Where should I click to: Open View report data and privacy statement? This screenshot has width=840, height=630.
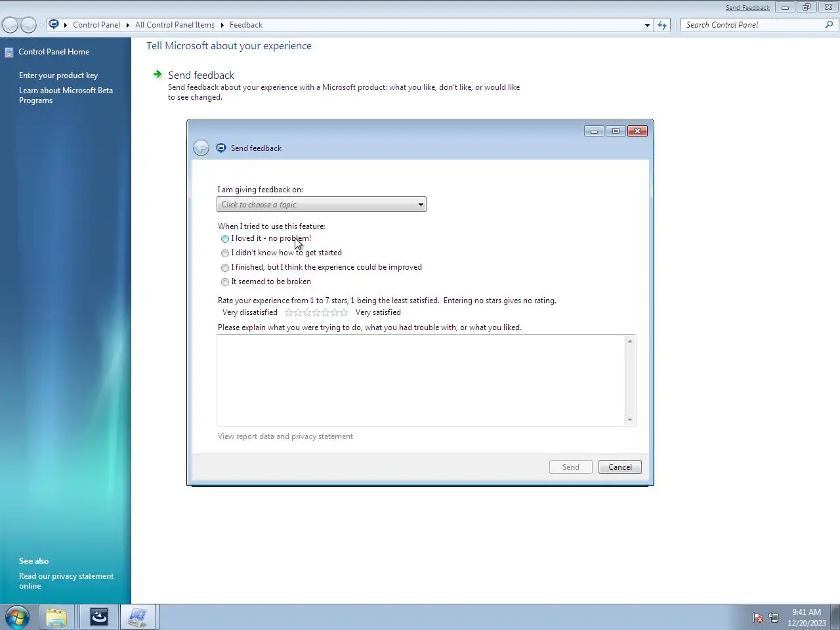click(x=285, y=436)
